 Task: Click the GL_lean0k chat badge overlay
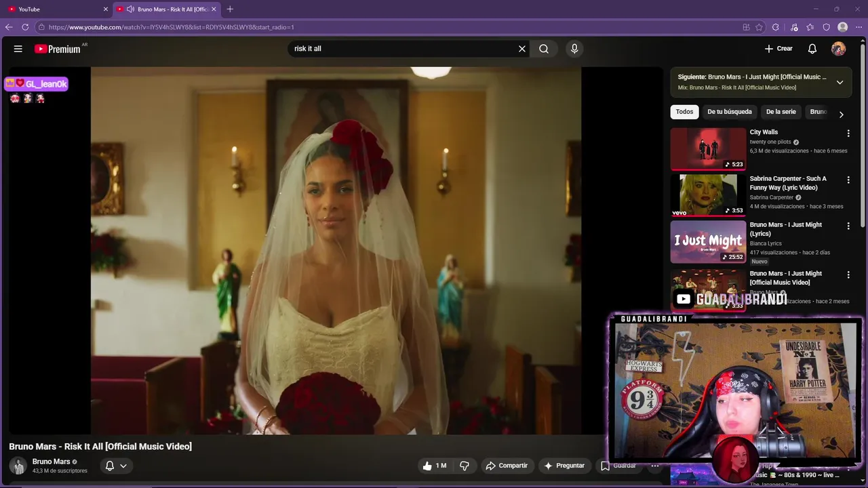[x=36, y=84]
